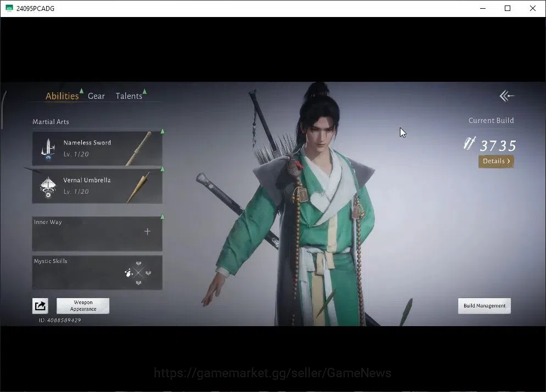This screenshot has width=546, height=392.
Task: Open Build Management
Action: click(x=484, y=306)
